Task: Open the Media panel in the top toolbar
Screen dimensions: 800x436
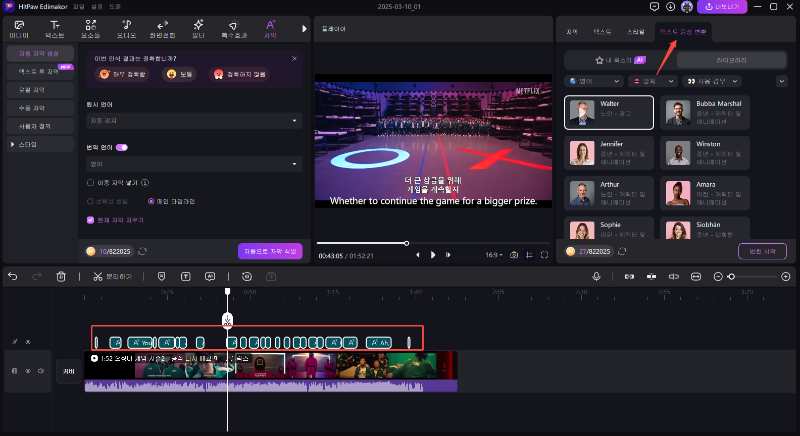Action: (x=19, y=29)
